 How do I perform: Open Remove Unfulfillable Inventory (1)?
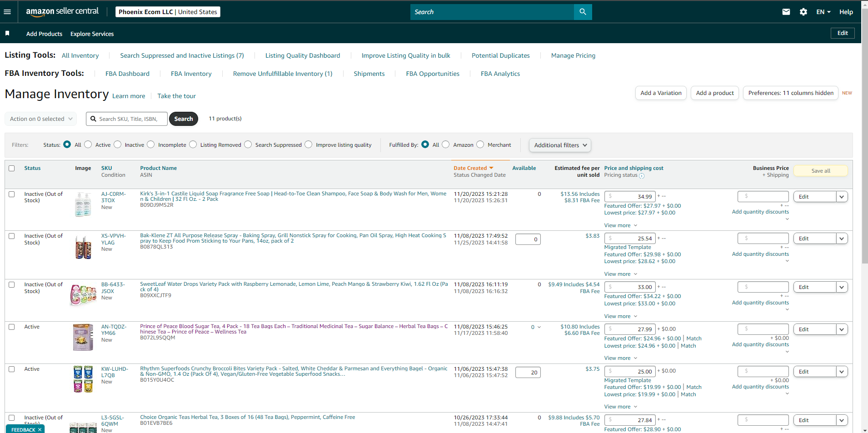[283, 74]
